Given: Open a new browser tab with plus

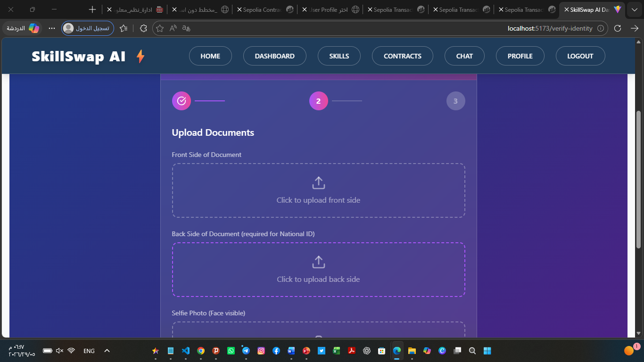Looking at the screenshot, I should (x=92, y=9).
